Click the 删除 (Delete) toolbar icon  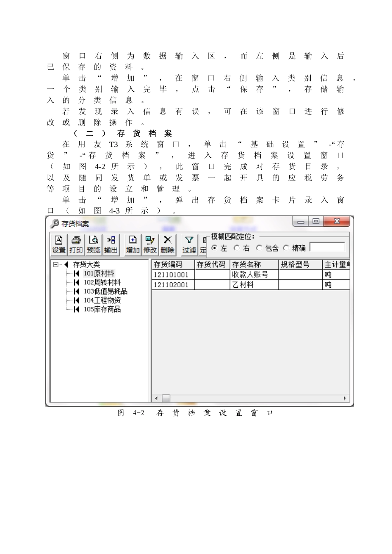[x=167, y=244]
